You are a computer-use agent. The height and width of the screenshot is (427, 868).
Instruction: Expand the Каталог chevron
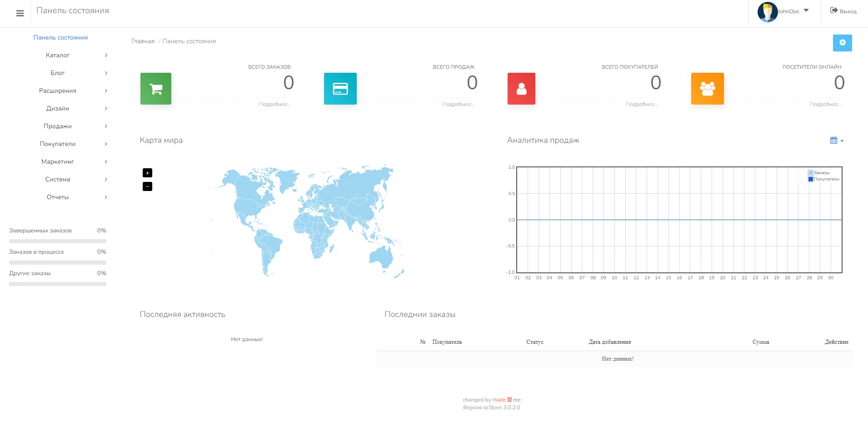click(106, 55)
